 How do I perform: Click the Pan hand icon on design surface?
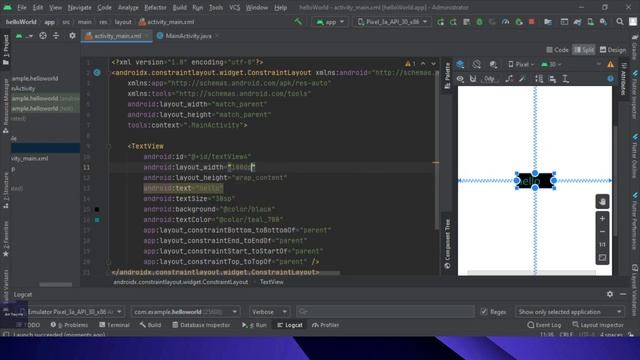(x=602, y=201)
